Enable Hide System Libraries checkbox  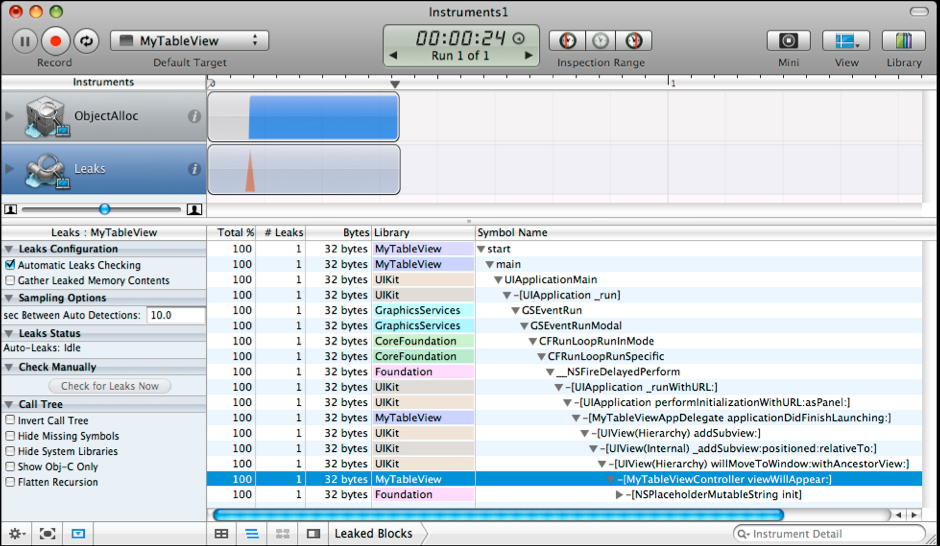10,451
